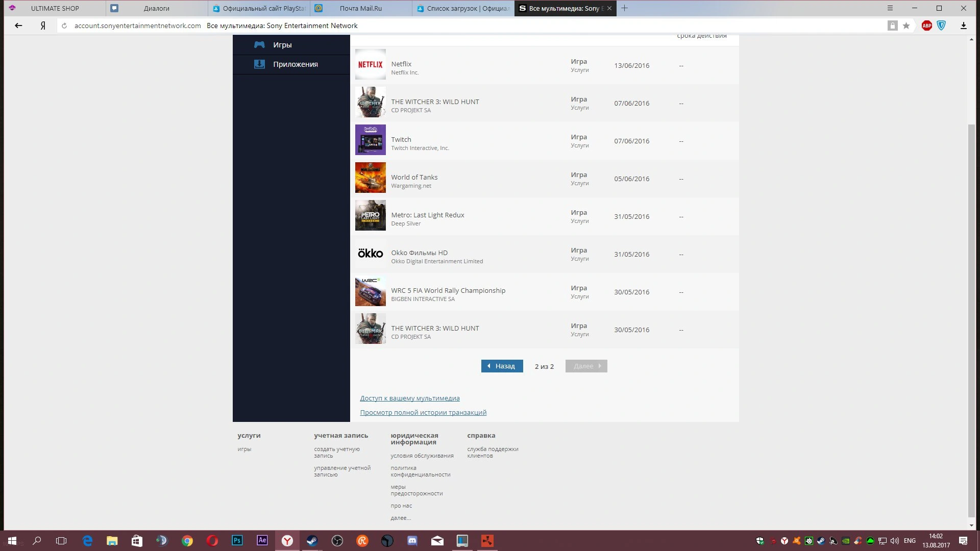Click the 'Okko Фильмы HD' title

point(420,253)
